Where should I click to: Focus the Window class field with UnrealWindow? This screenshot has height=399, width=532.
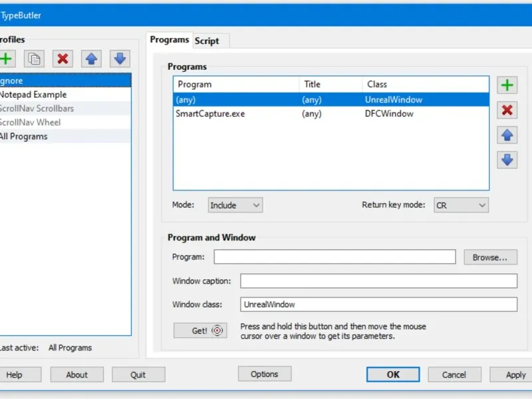click(378, 305)
